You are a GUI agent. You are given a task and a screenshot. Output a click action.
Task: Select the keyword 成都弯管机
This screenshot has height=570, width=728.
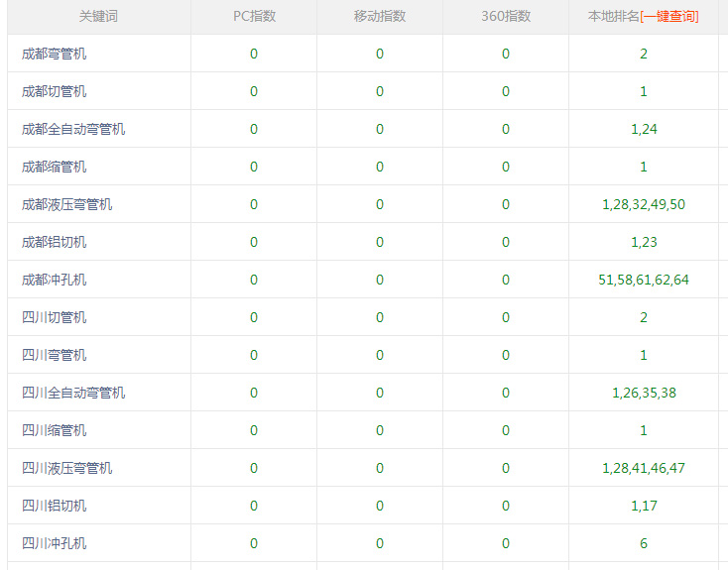(55, 54)
